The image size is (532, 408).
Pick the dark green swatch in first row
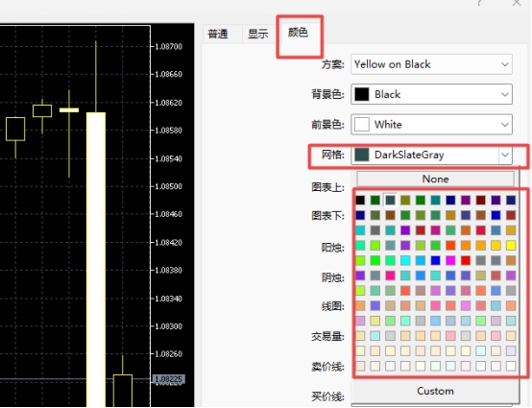coord(375,200)
